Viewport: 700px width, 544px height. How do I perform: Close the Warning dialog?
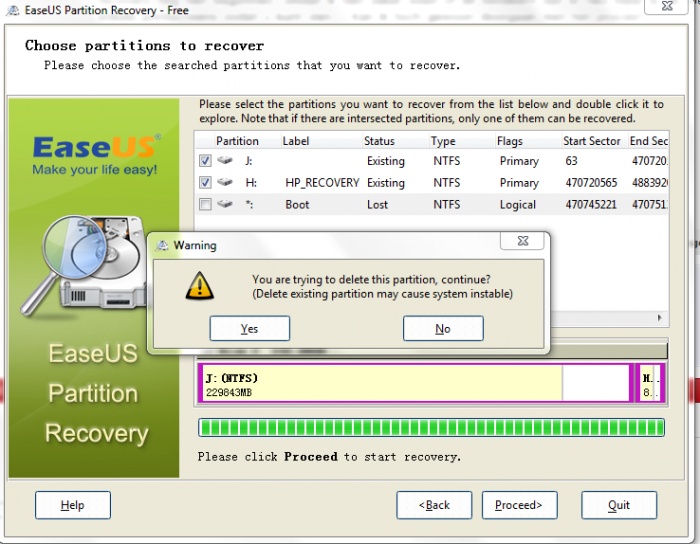pos(522,241)
